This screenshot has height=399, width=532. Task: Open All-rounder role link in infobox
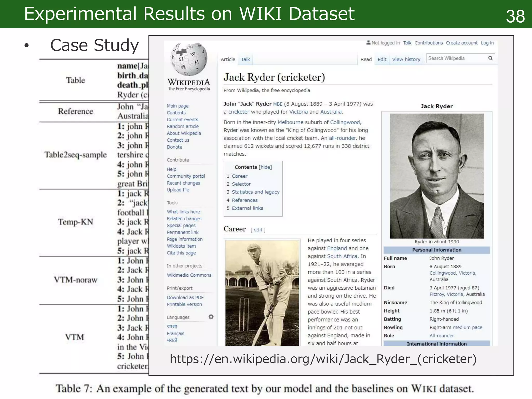pos(442,336)
